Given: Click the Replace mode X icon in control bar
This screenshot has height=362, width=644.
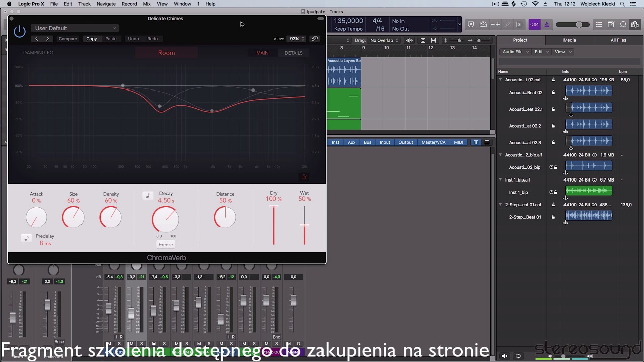Looking at the screenshot, I should tap(471, 24).
